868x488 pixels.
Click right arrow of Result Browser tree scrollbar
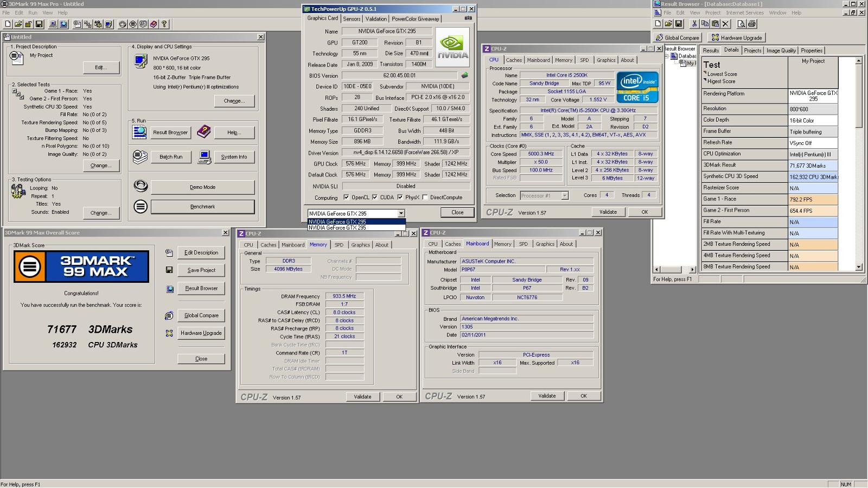(x=692, y=270)
